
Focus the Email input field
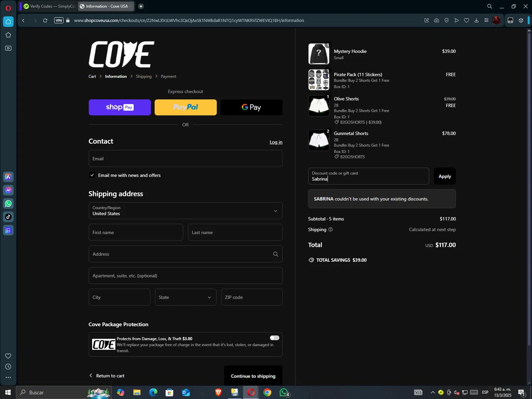click(185, 159)
